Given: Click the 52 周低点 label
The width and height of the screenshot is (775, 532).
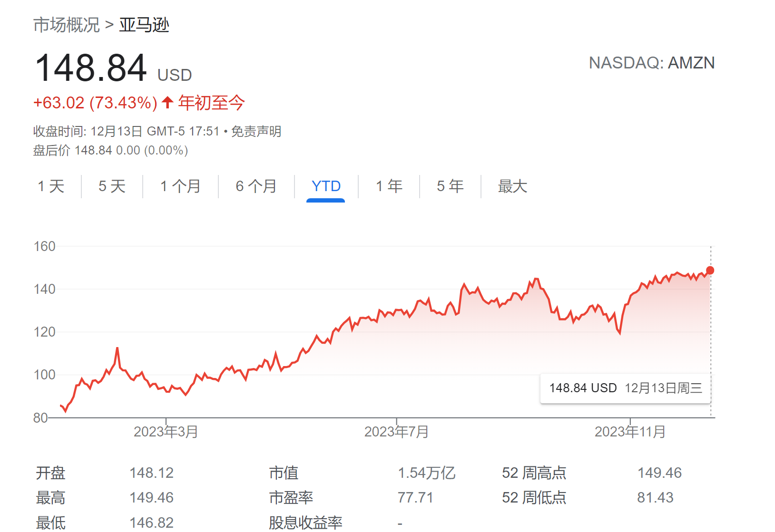Looking at the screenshot, I should click(x=534, y=498).
